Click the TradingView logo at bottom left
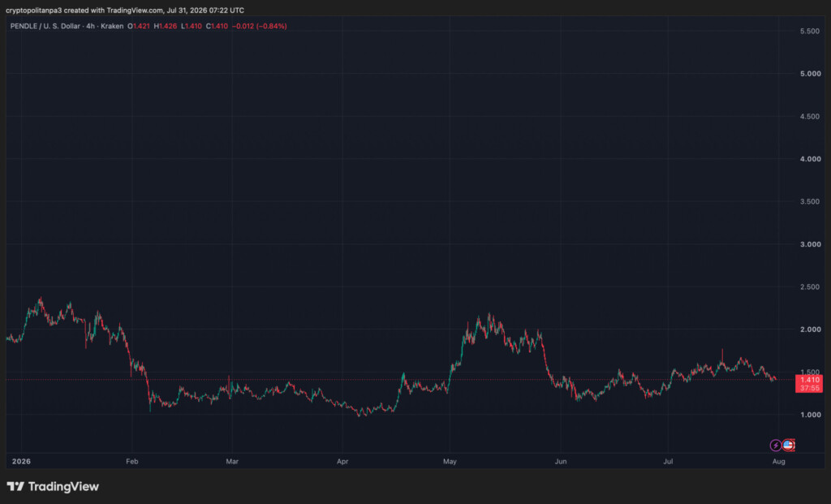This screenshot has height=504, width=831. pyautogui.click(x=53, y=486)
